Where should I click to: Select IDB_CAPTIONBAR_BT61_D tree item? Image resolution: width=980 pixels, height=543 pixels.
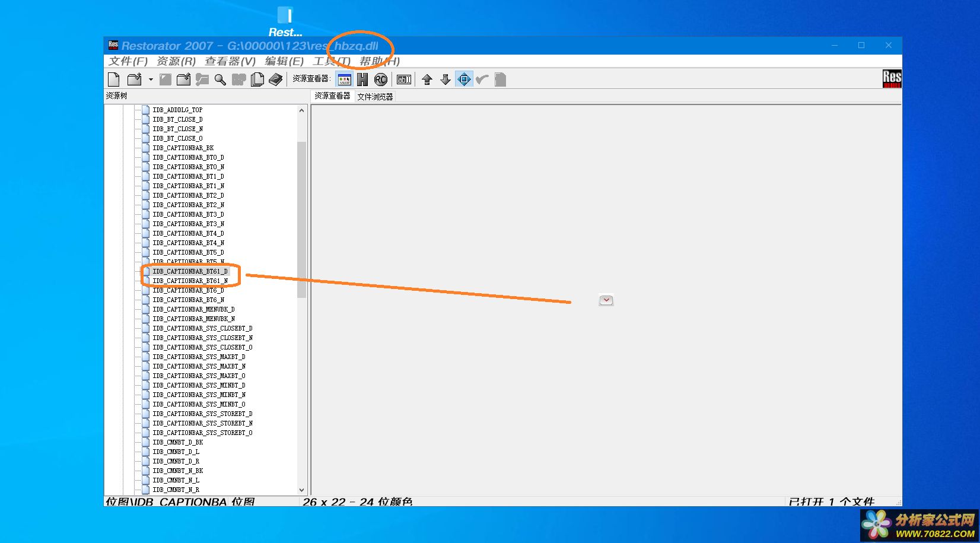pyautogui.click(x=190, y=271)
